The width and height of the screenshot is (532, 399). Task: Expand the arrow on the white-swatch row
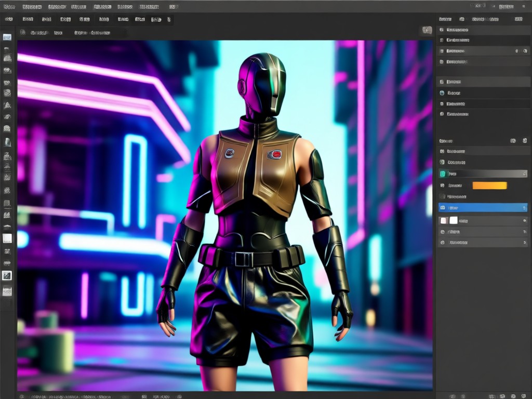[x=525, y=221]
